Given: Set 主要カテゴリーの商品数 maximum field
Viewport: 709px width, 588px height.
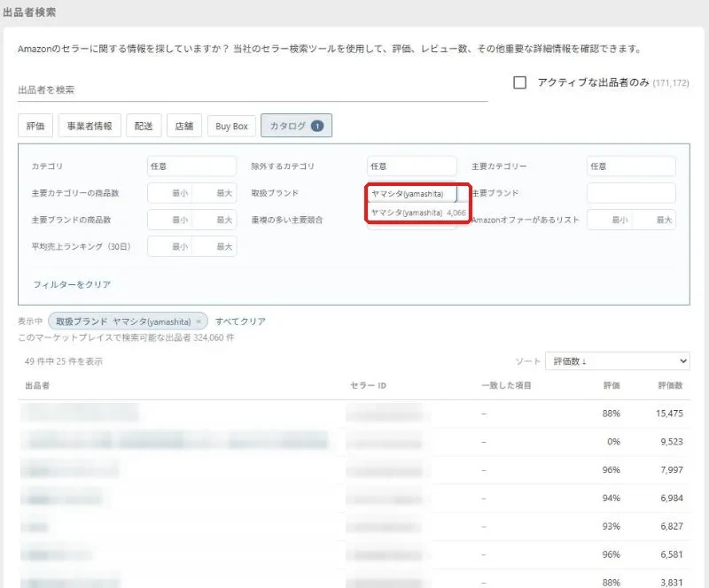Looking at the screenshot, I should [214, 193].
